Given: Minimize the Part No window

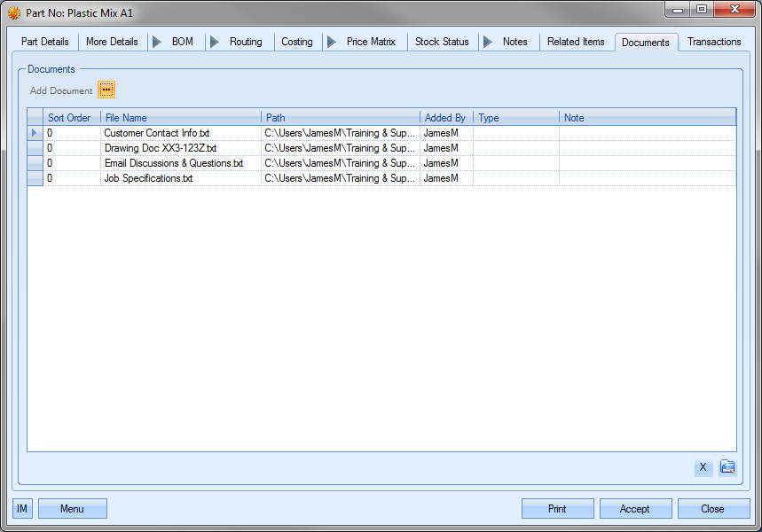Looking at the screenshot, I should [x=678, y=9].
